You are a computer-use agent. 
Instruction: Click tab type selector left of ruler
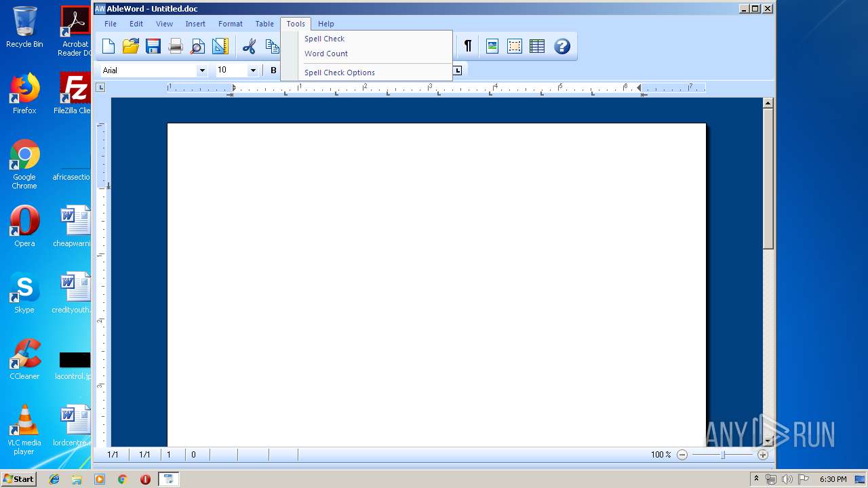tap(100, 87)
